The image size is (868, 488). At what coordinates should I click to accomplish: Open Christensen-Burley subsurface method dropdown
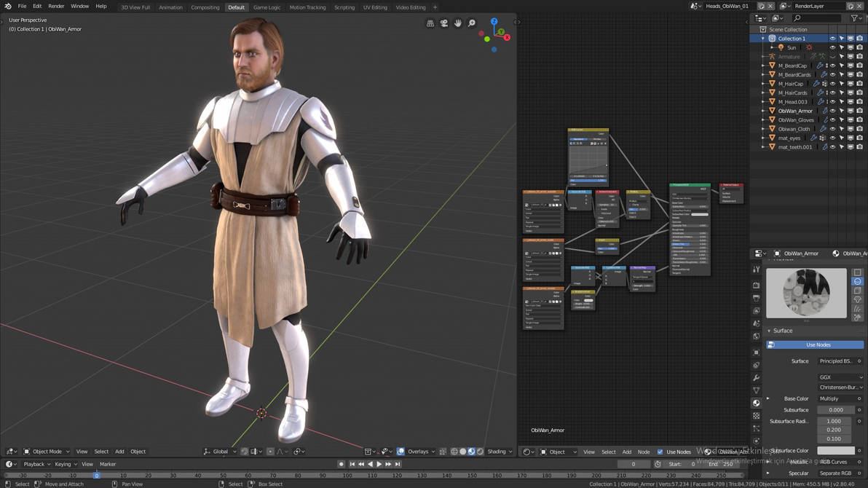coord(840,387)
